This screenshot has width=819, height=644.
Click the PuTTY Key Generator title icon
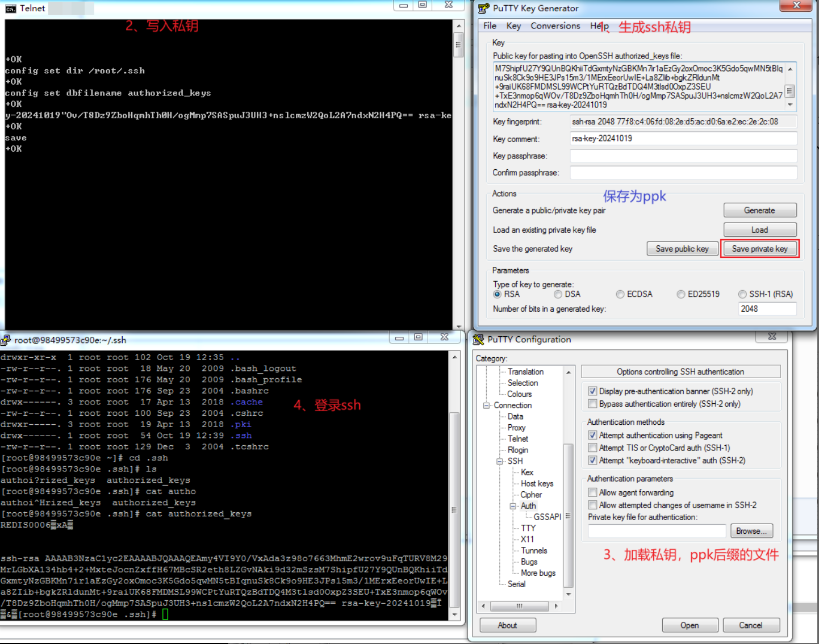point(483,8)
